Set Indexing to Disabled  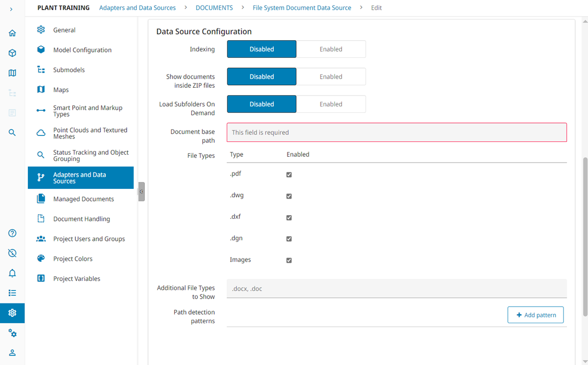tap(262, 49)
